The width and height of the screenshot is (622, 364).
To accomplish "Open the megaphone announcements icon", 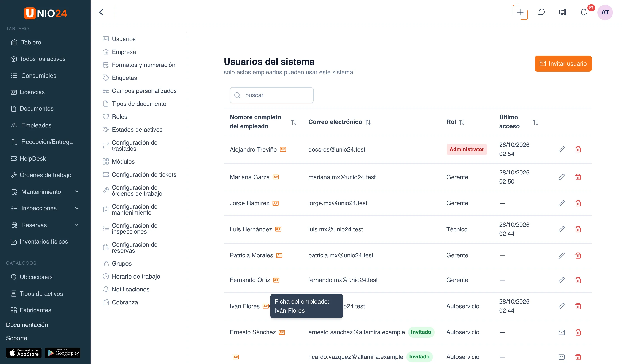I will click(x=563, y=12).
